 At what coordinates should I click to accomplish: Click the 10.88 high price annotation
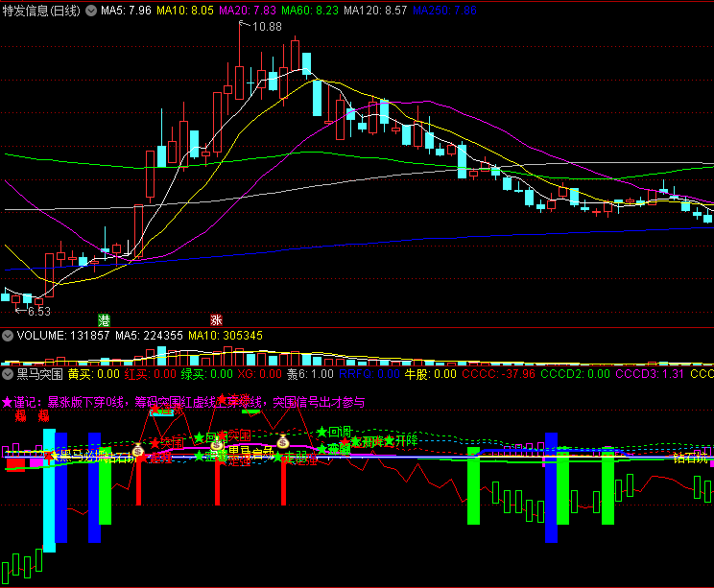click(267, 27)
